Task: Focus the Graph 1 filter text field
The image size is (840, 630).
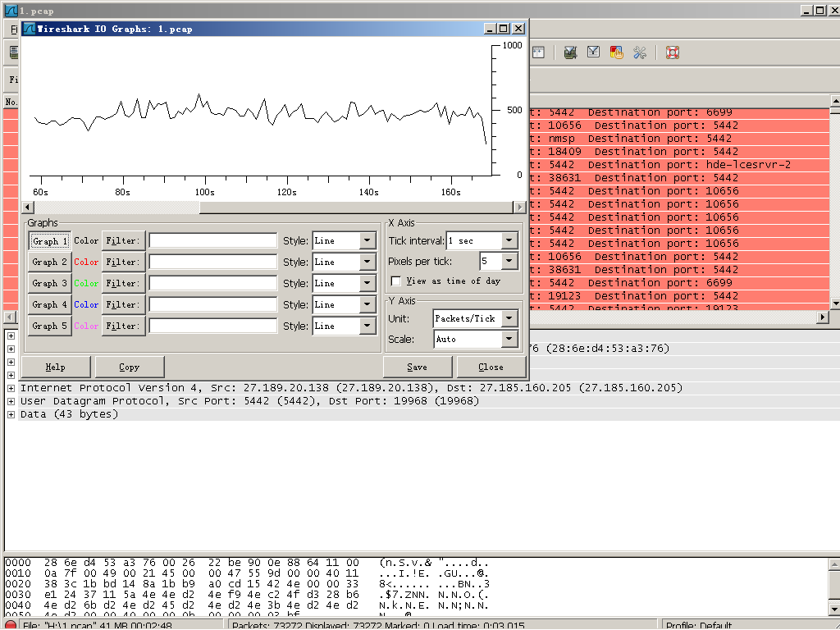Action: click(x=212, y=241)
